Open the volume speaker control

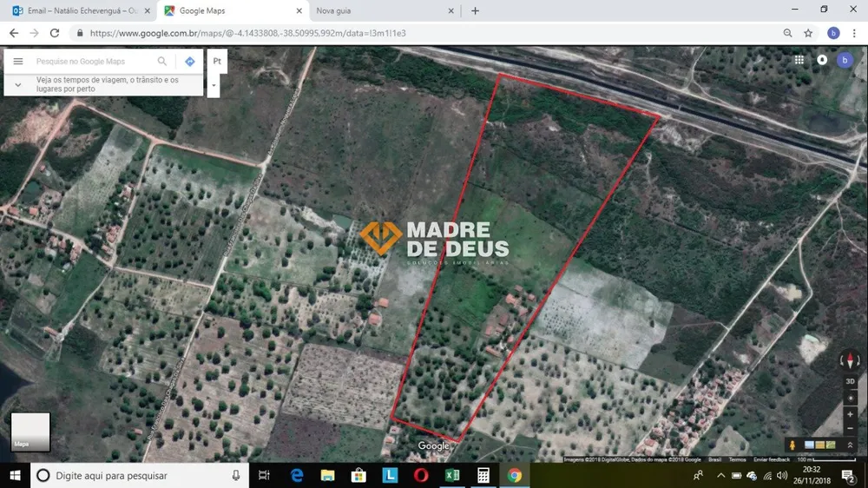point(782,475)
